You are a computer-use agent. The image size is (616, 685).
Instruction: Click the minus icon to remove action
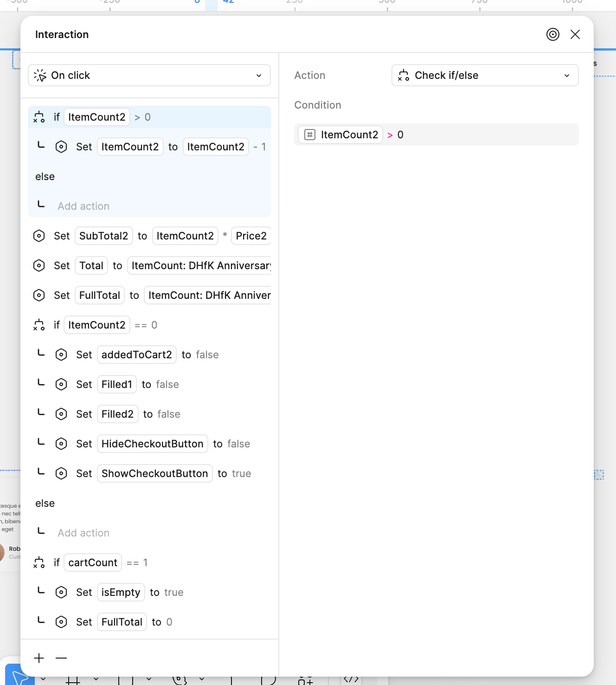(61, 658)
